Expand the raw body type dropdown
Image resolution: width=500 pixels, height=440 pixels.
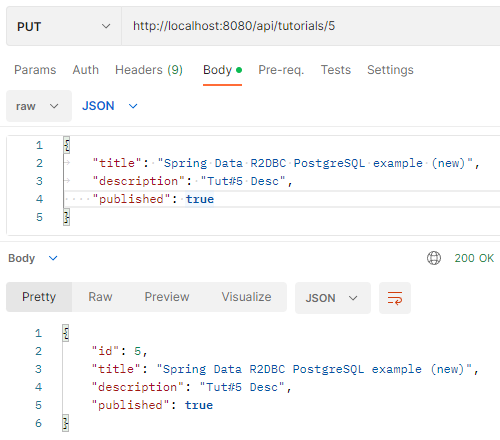[39, 106]
